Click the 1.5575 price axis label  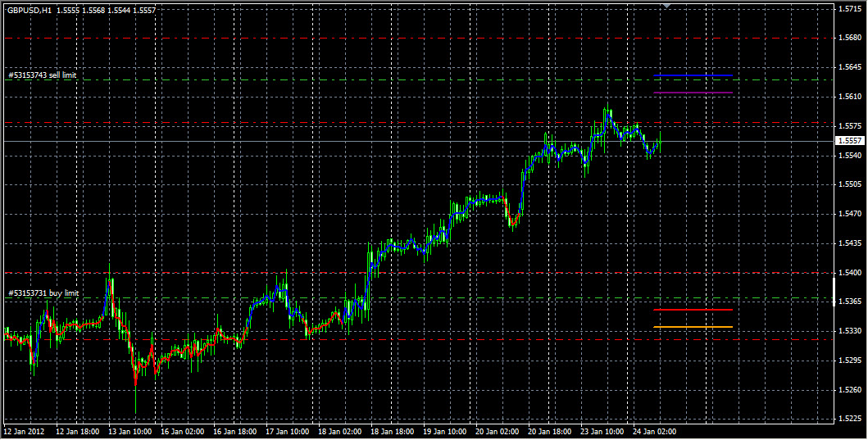point(850,126)
